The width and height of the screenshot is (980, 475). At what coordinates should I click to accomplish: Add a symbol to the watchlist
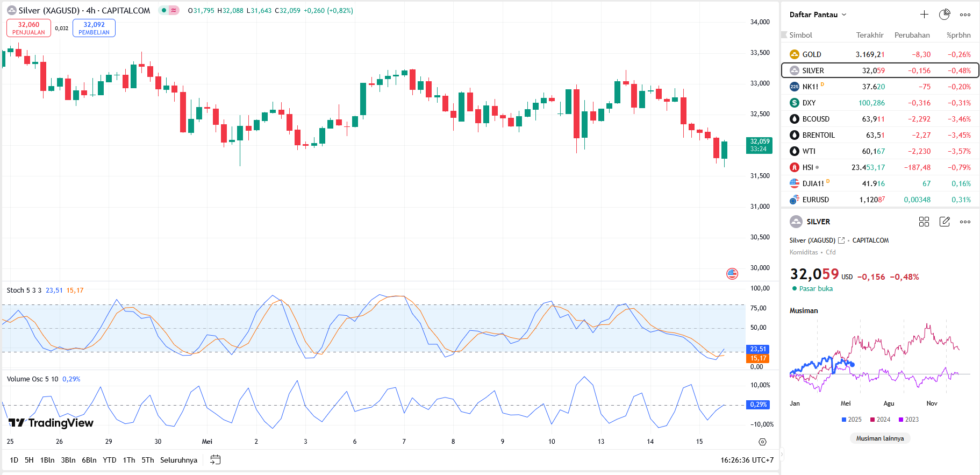click(924, 15)
